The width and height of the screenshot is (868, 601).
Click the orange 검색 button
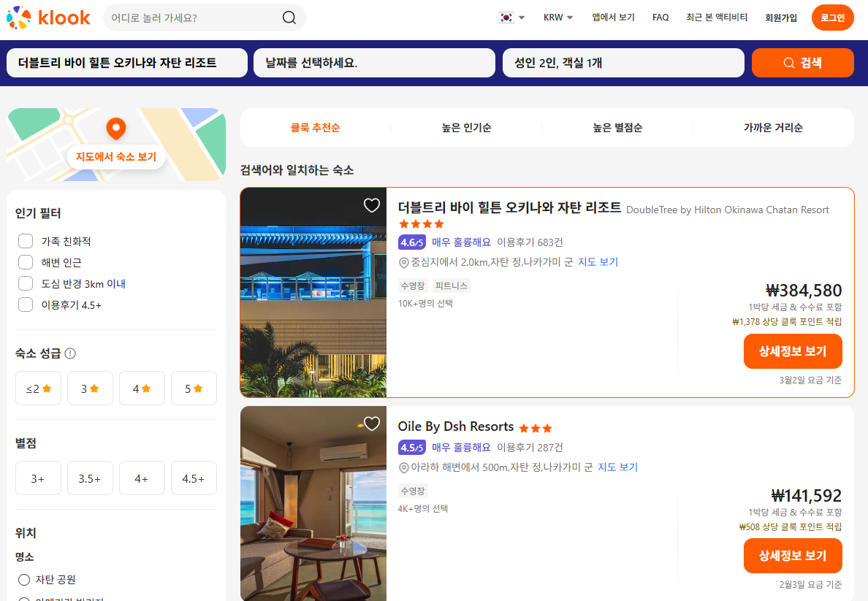(803, 63)
